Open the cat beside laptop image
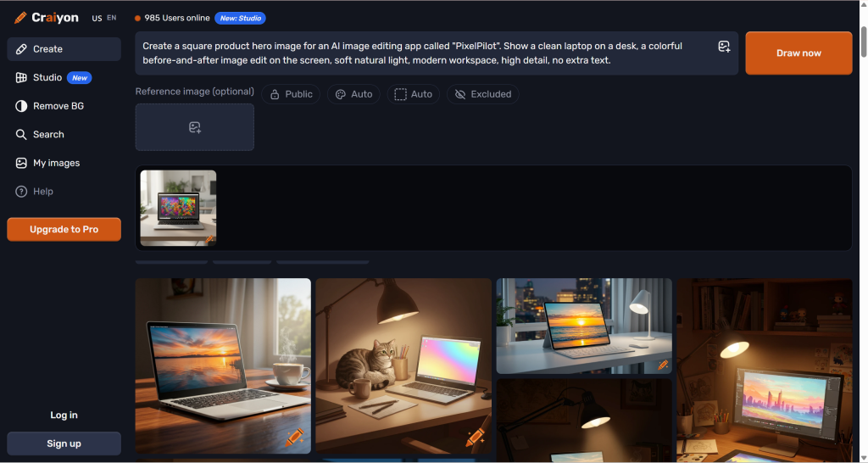 point(403,366)
